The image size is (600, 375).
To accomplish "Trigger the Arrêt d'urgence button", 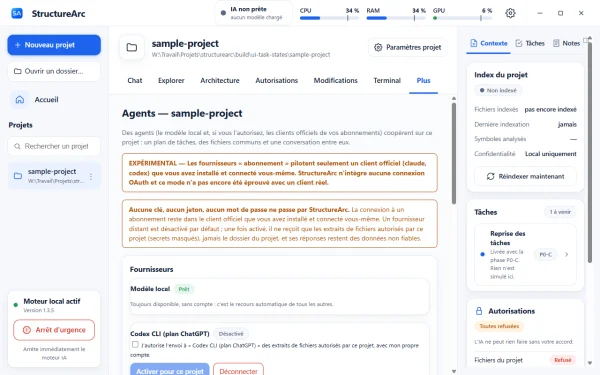I will [x=54, y=330].
